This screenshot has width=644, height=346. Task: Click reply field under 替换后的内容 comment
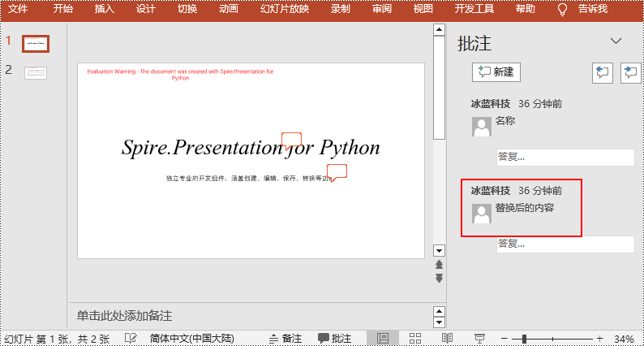(565, 244)
